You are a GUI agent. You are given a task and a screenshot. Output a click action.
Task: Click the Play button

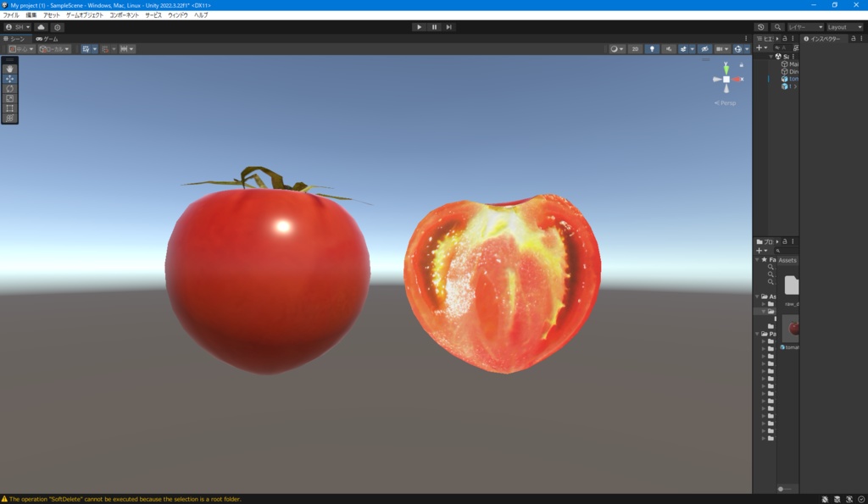[419, 27]
